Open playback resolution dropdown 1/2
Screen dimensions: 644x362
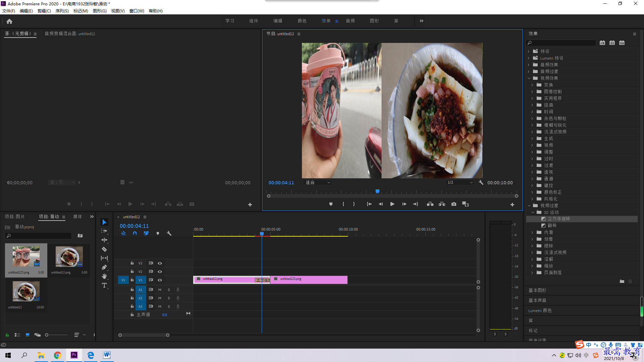coord(460,183)
